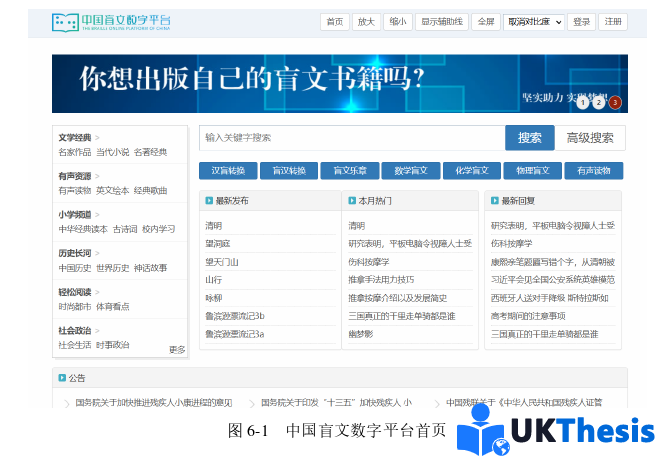This screenshot has width=667, height=456.
Task: Open the 登录 login page
Action: coord(581,22)
